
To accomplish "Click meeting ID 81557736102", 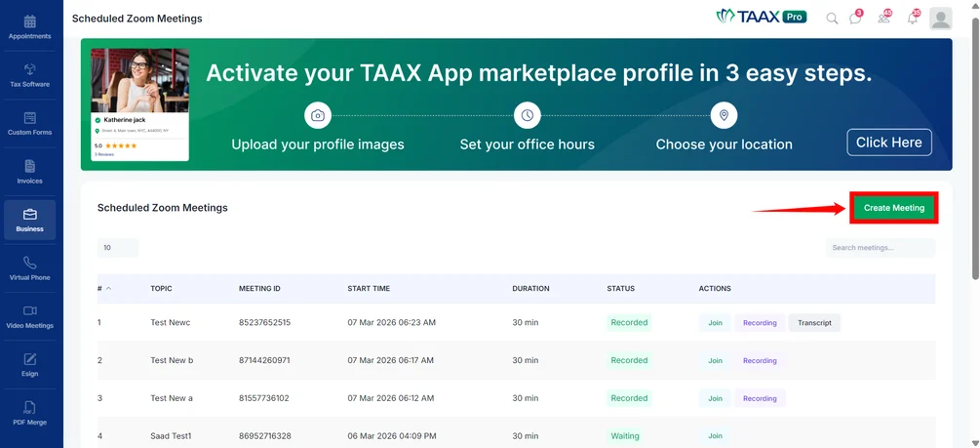I will [263, 398].
